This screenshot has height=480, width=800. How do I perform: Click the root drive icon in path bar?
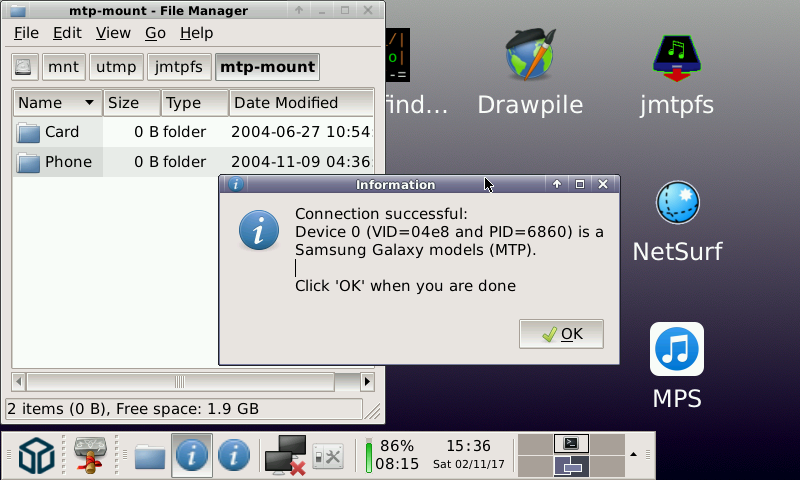click(x=25, y=67)
